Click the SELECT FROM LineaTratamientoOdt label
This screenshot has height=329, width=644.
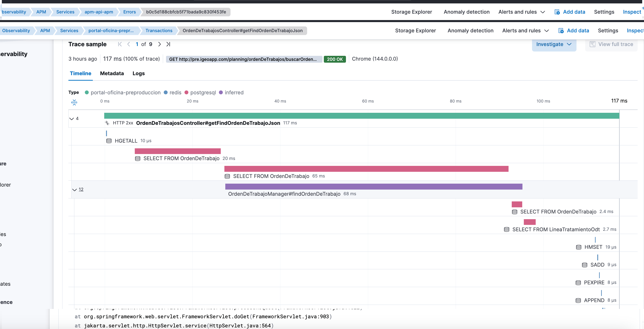556,230
